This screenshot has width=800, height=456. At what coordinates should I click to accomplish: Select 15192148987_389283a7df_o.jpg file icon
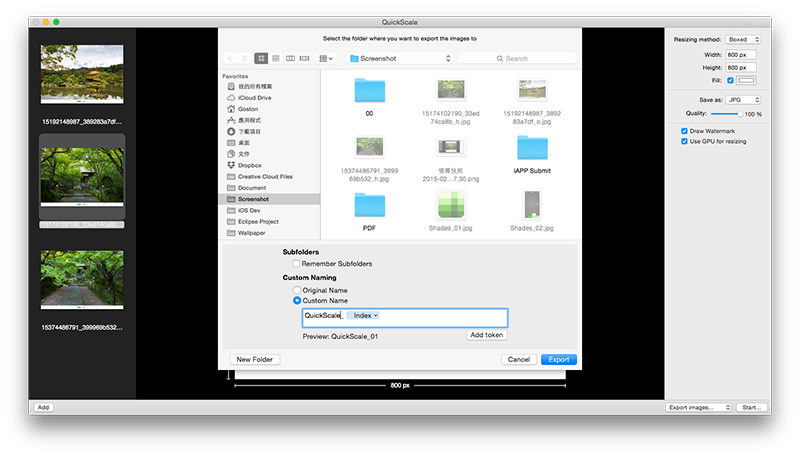point(532,90)
